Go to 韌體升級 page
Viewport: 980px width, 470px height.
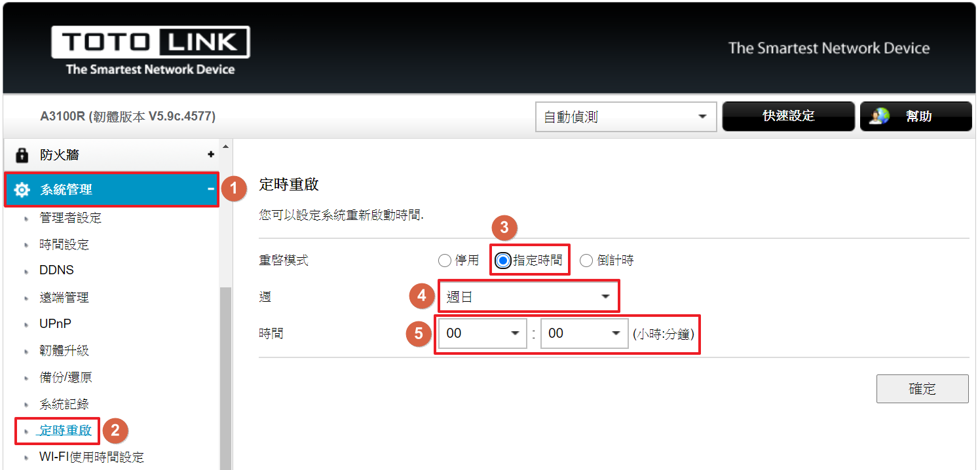point(64,351)
